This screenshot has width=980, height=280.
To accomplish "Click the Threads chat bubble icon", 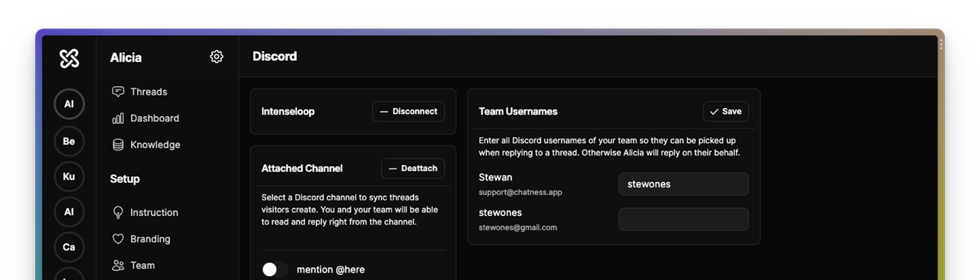I will [118, 92].
